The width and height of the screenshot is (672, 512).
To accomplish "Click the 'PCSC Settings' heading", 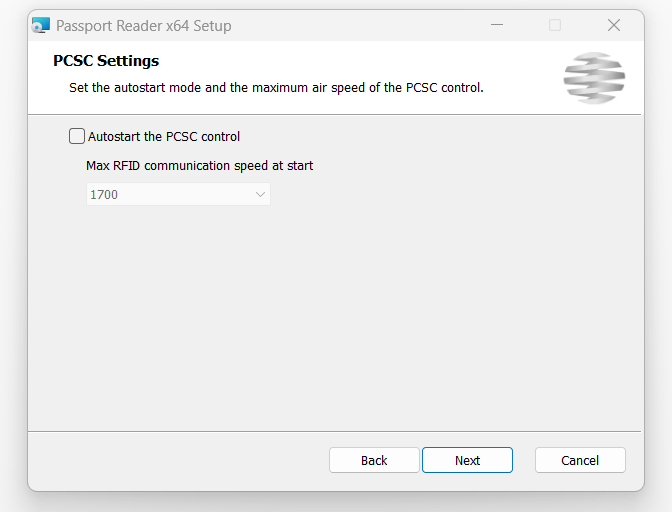I will click(x=106, y=61).
